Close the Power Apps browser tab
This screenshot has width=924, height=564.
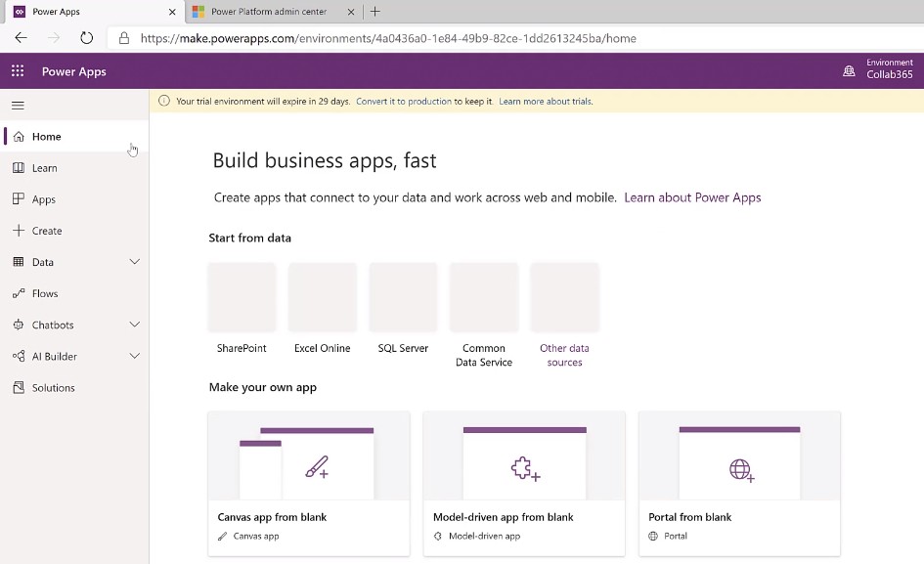coord(172,12)
